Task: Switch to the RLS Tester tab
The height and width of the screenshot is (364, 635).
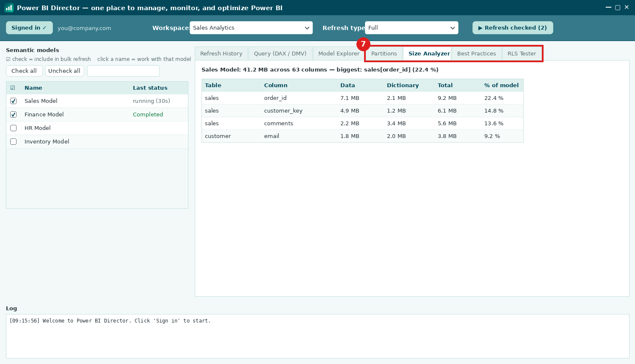Action: point(522,54)
